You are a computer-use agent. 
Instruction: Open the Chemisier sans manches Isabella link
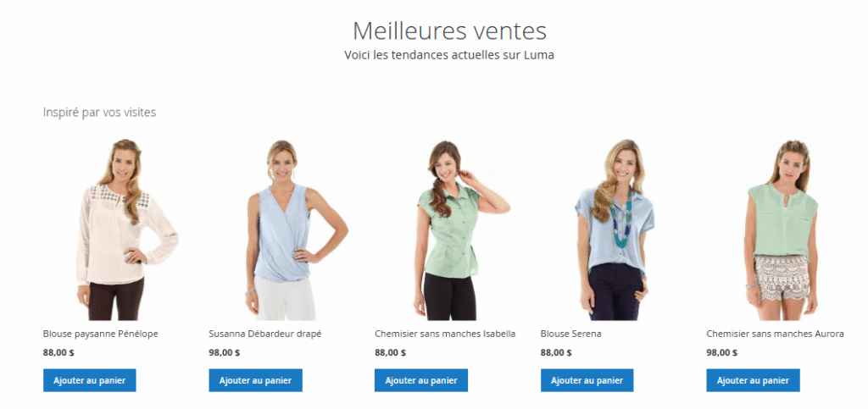tap(445, 334)
